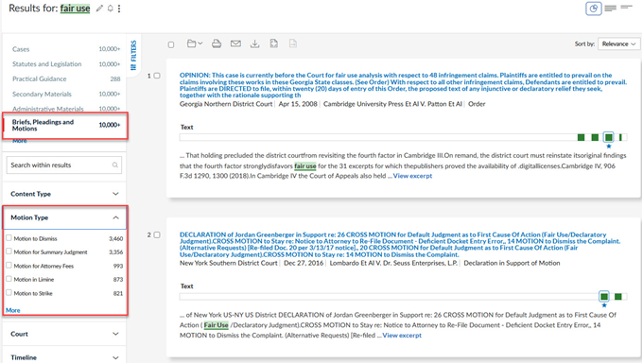
Task: Click the email envelope icon
Action: pyautogui.click(x=235, y=43)
